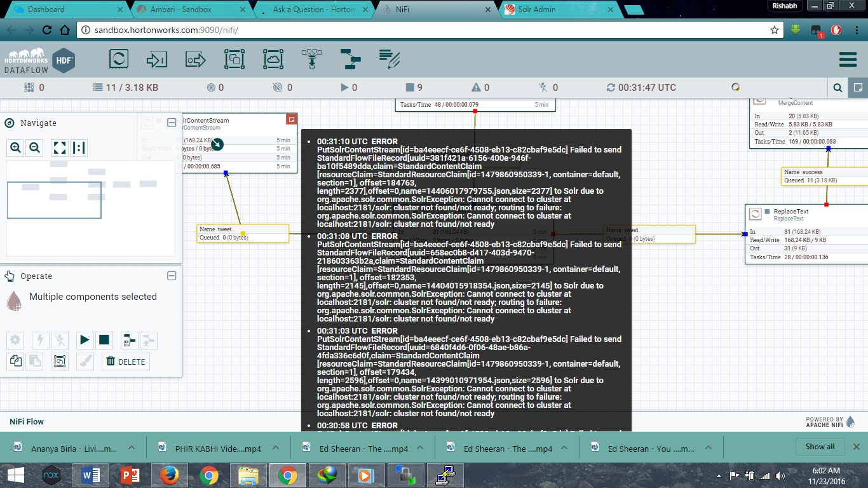Click the Create template icon in Operate
The width and height of the screenshot is (868, 488).
[129, 340]
